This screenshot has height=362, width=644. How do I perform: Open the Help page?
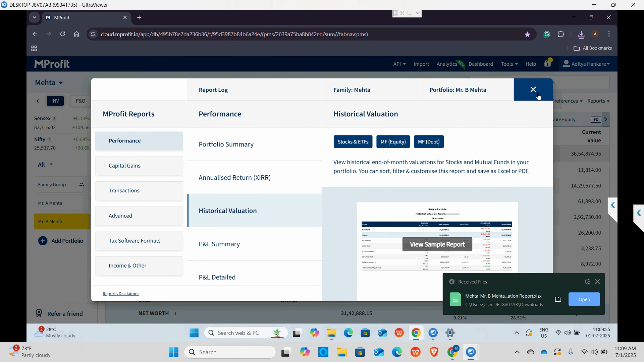click(531, 64)
